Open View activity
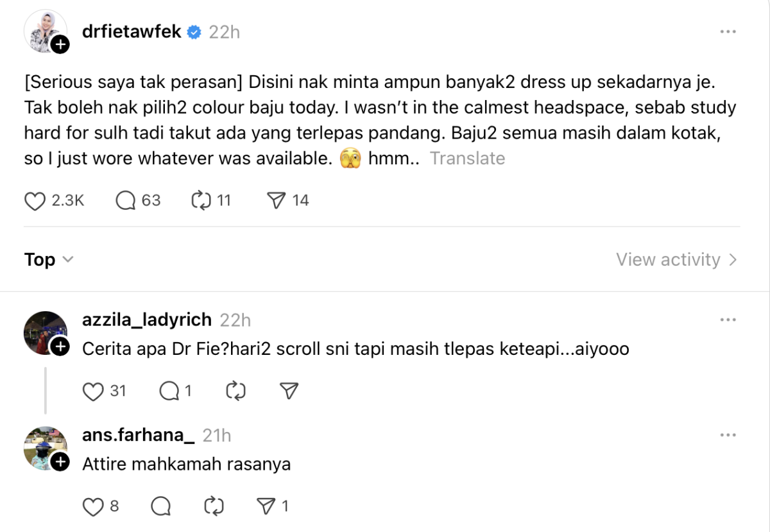770x532 pixels. pyautogui.click(x=676, y=260)
